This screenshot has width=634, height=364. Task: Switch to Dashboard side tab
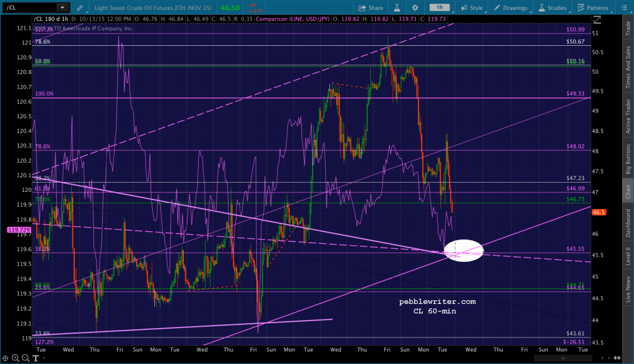tap(628, 223)
